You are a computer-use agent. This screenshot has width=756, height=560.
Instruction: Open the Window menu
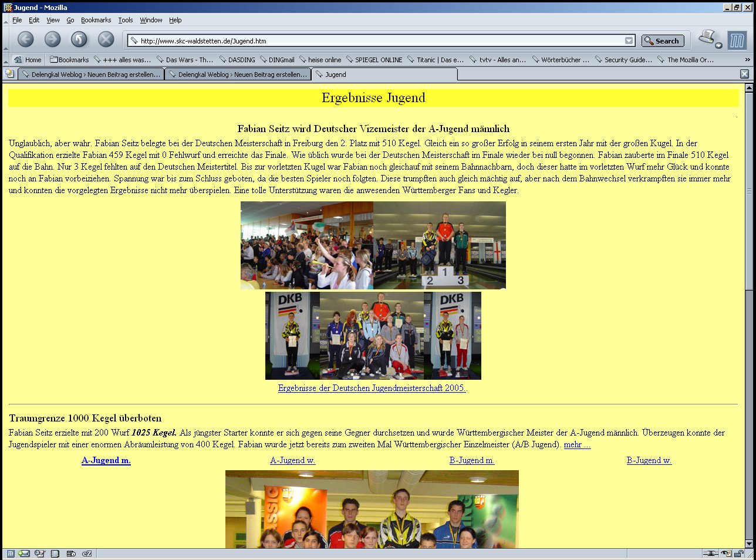coord(151,20)
